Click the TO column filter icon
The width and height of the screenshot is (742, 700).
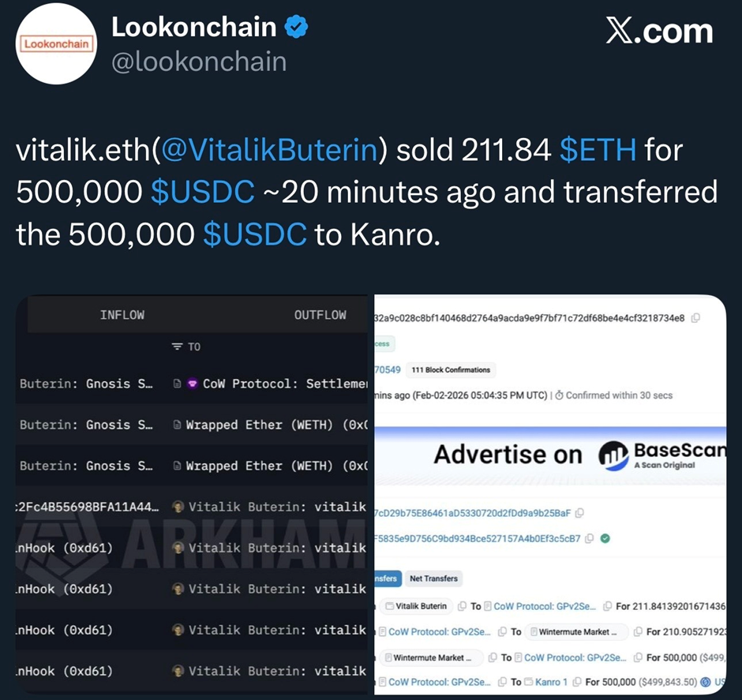(x=177, y=346)
